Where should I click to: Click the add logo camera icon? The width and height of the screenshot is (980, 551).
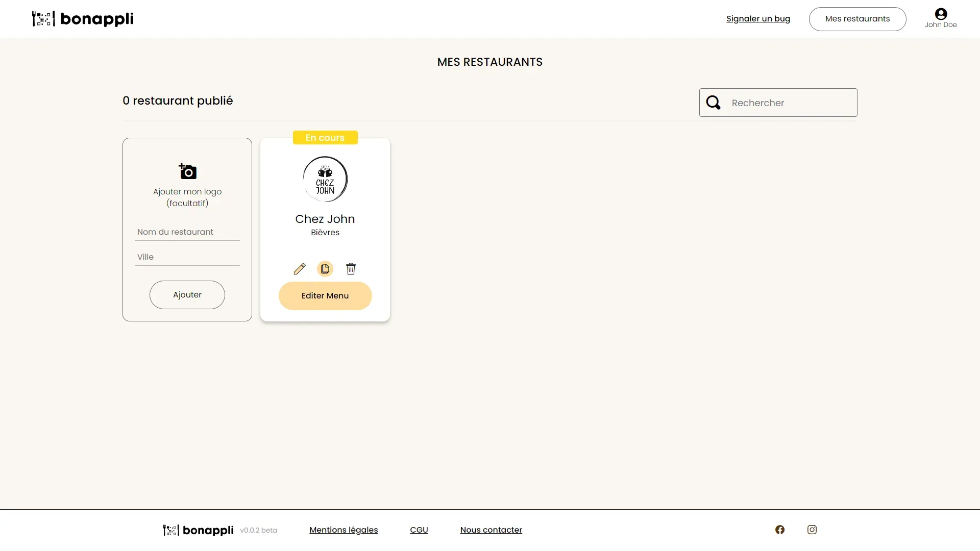coord(187,171)
